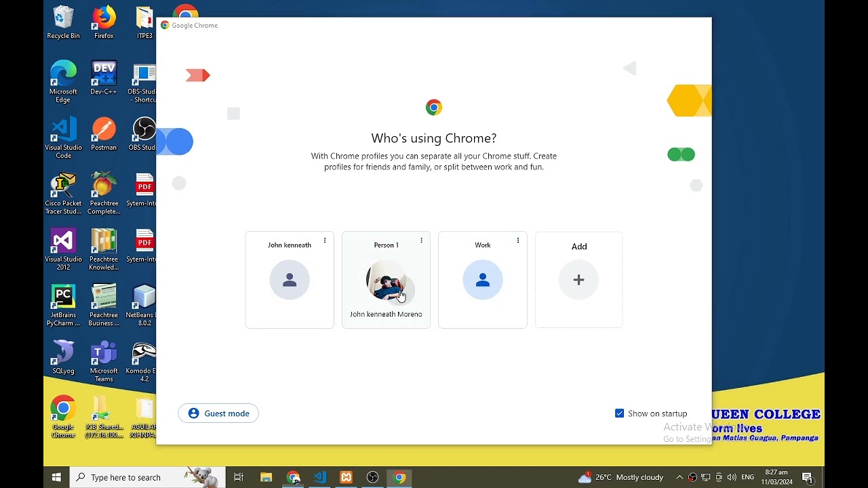Switch to Visual Studio Code in taskbar
This screenshot has width=868, height=488.
point(319,477)
